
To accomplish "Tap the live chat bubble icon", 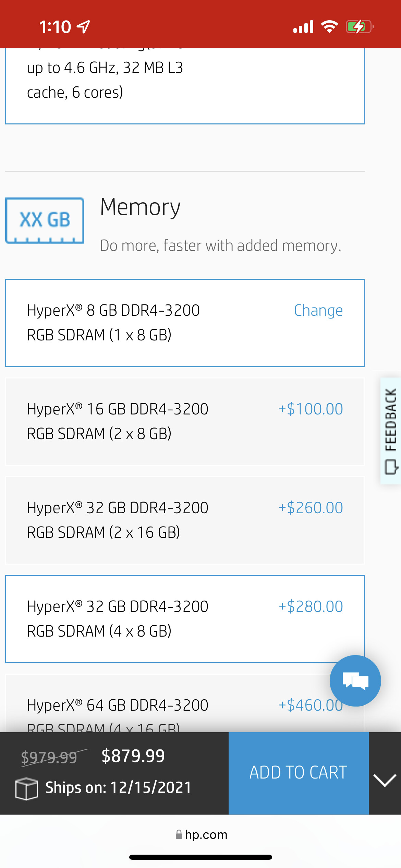I will [x=355, y=680].
